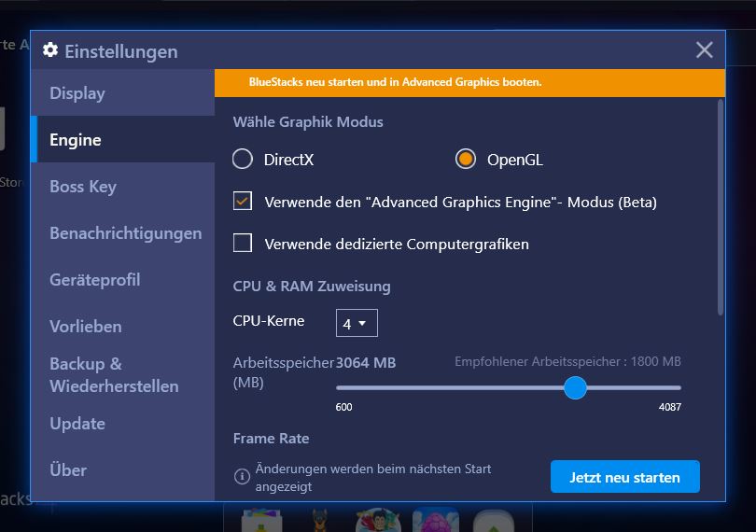The image size is (756, 532).
Task: Click the Wähle Graphik Modus heading
Action: click(x=308, y=121)
